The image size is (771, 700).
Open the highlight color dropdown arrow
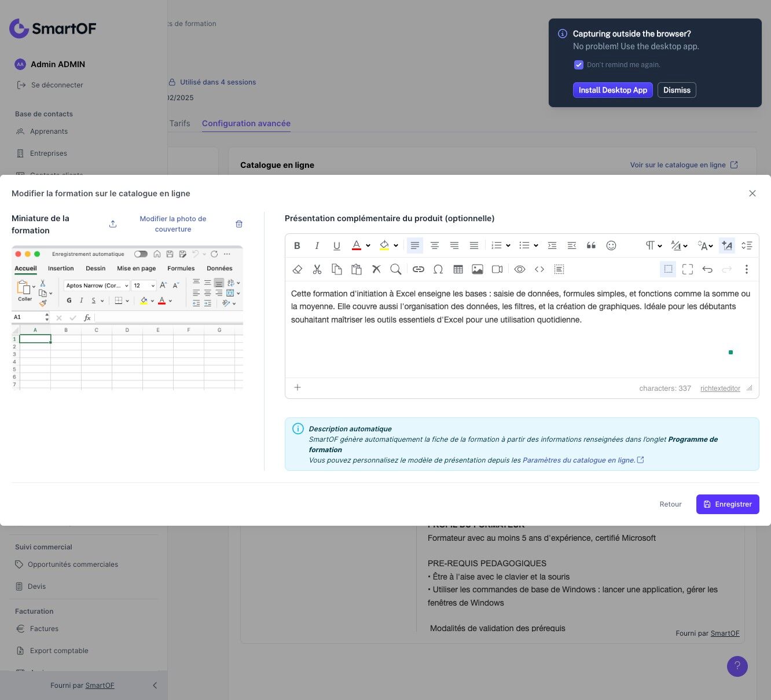tap(396, 245)
